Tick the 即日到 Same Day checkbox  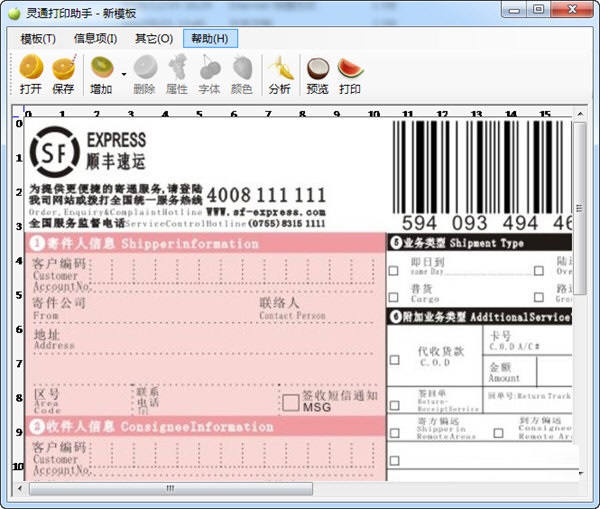(x=393, y=271)
